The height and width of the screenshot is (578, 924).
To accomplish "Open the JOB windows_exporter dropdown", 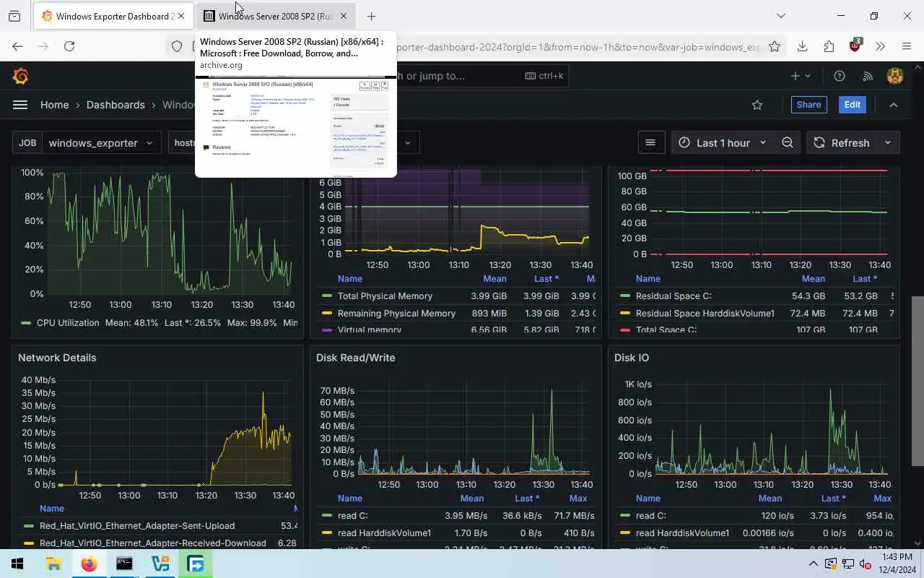I will pos(101,143).
